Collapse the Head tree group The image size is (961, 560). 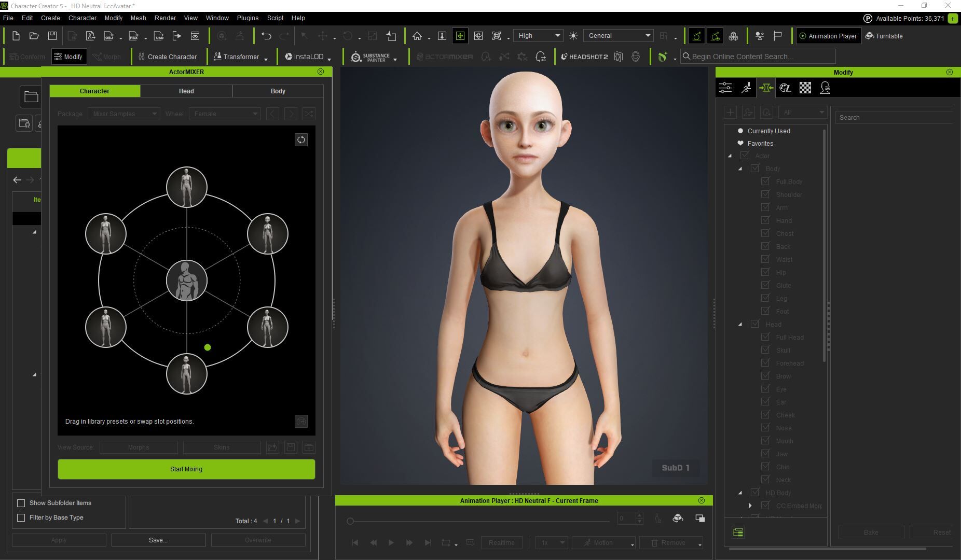740,324
